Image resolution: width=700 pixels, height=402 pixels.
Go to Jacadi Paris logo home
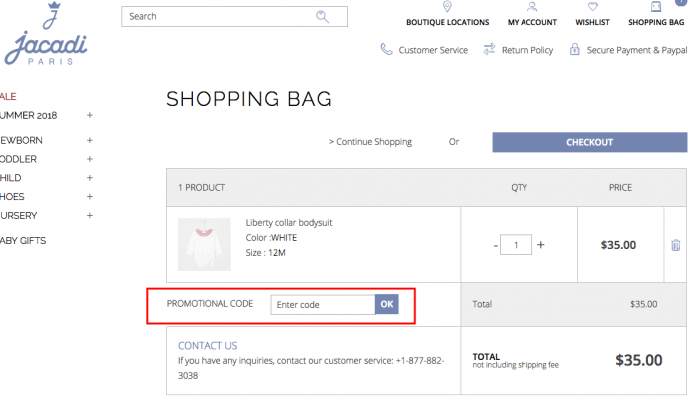[46, 34]
